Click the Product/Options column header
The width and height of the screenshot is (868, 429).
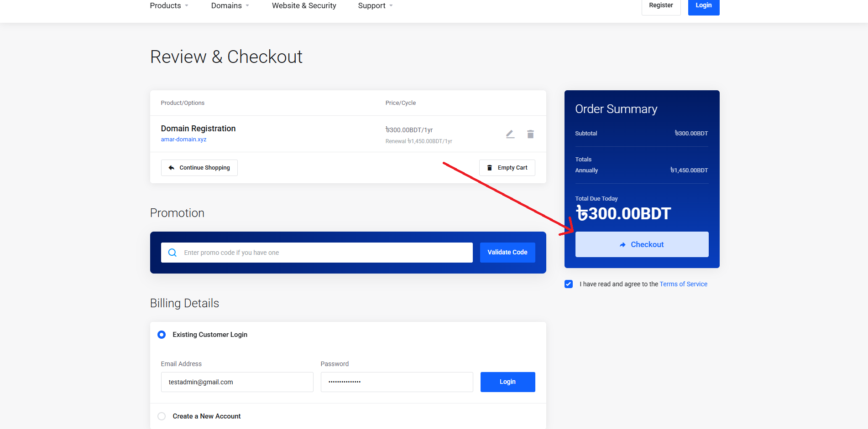[183, 103]
